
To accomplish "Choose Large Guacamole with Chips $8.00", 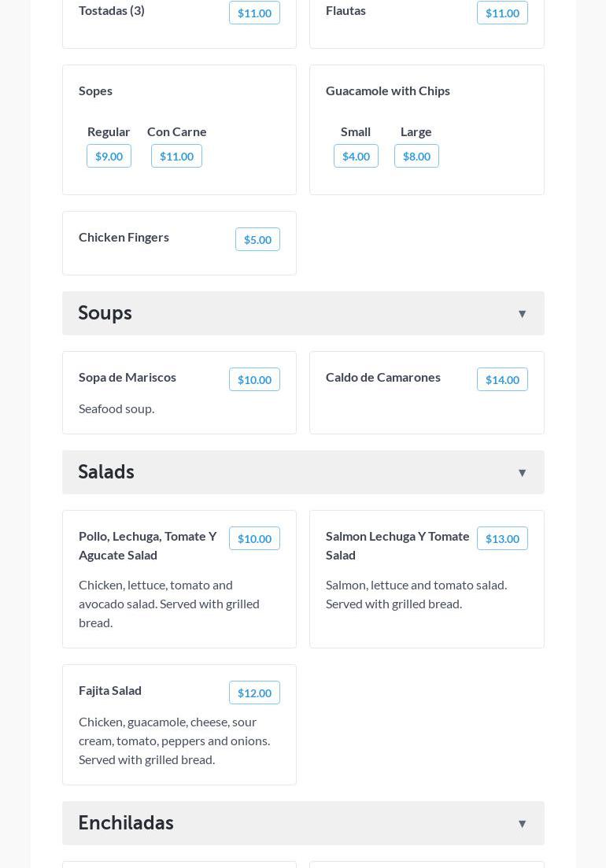I will (416, 157).
